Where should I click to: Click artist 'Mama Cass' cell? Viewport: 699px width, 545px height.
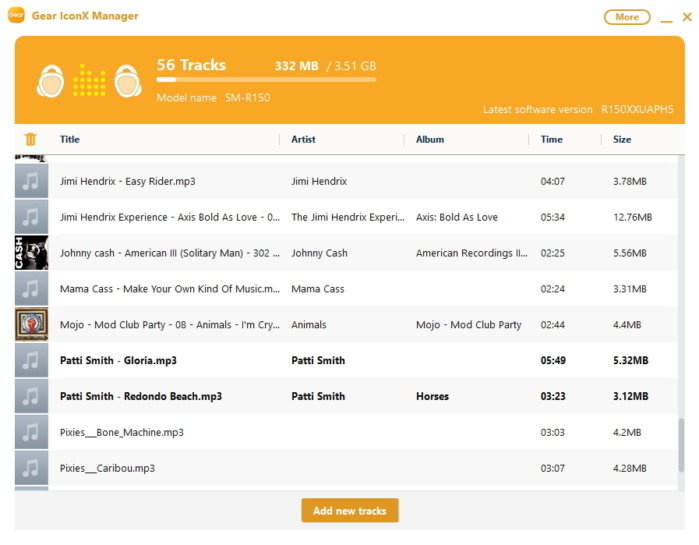[317, 289]
